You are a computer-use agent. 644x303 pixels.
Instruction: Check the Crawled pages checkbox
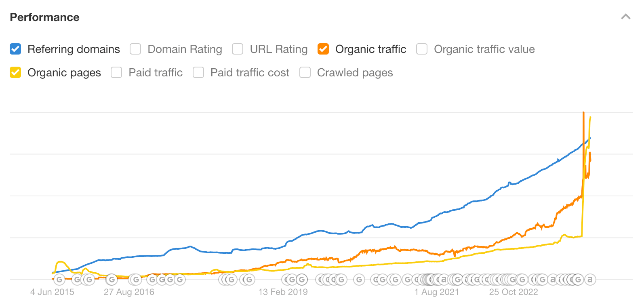point(305,73)
